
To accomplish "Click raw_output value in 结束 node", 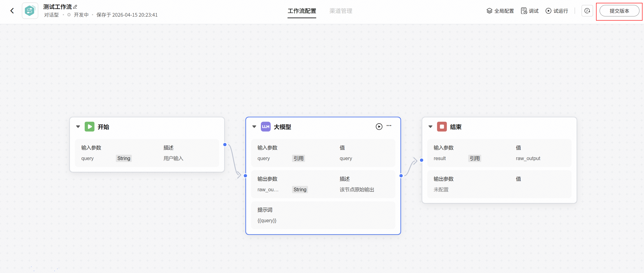I will coord(528,158).
